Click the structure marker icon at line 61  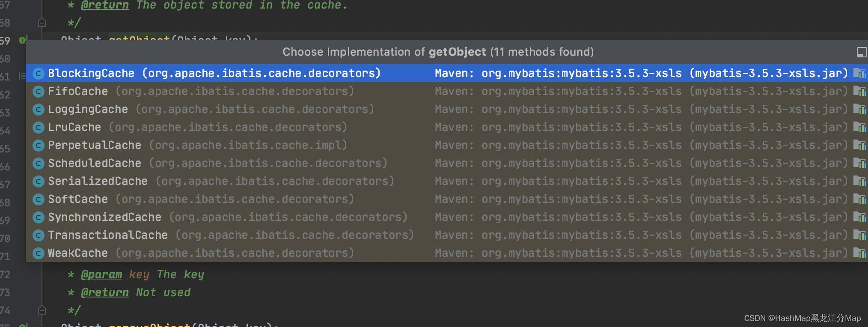[22, 76]
